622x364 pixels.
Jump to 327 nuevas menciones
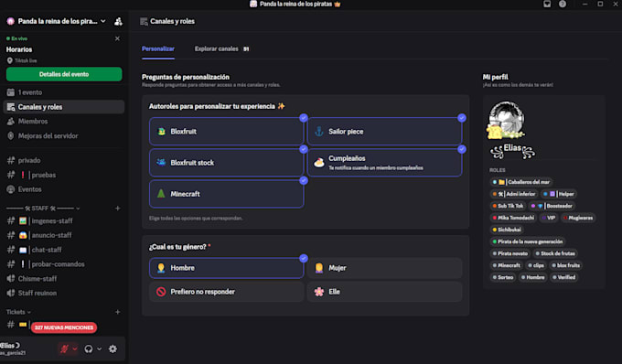64,327
